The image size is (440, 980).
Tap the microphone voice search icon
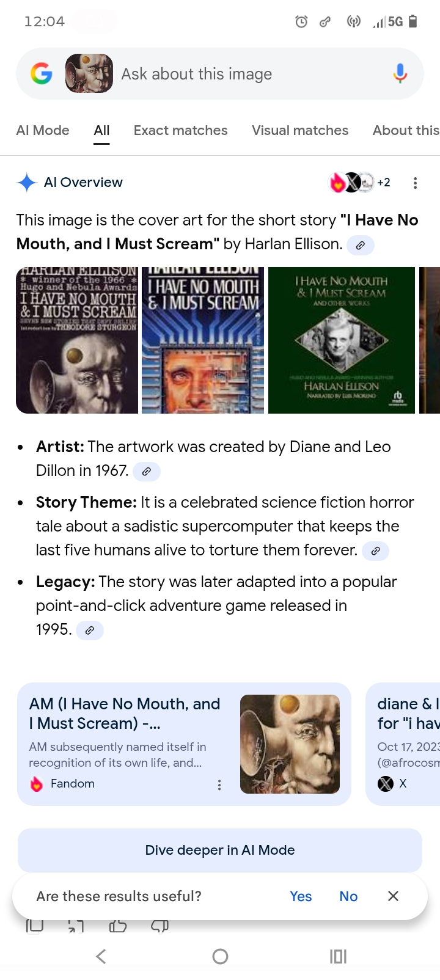pos(400,74)
